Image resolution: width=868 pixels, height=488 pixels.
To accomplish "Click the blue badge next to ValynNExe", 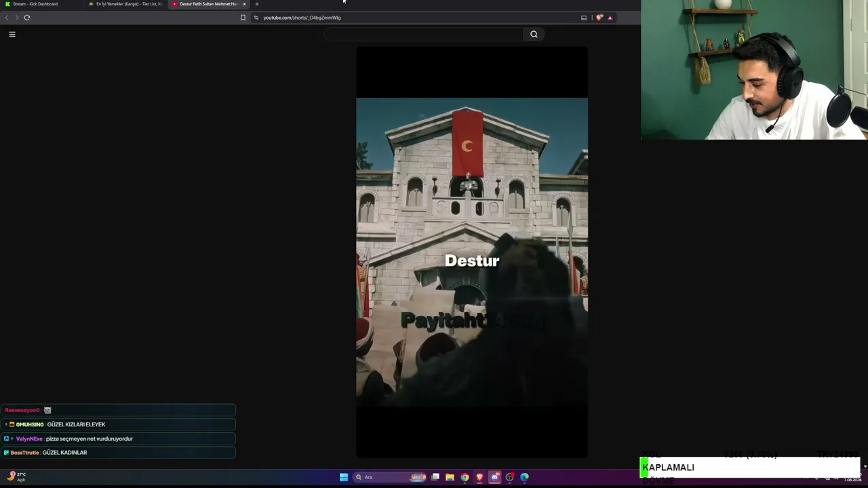I will (7, 439).
